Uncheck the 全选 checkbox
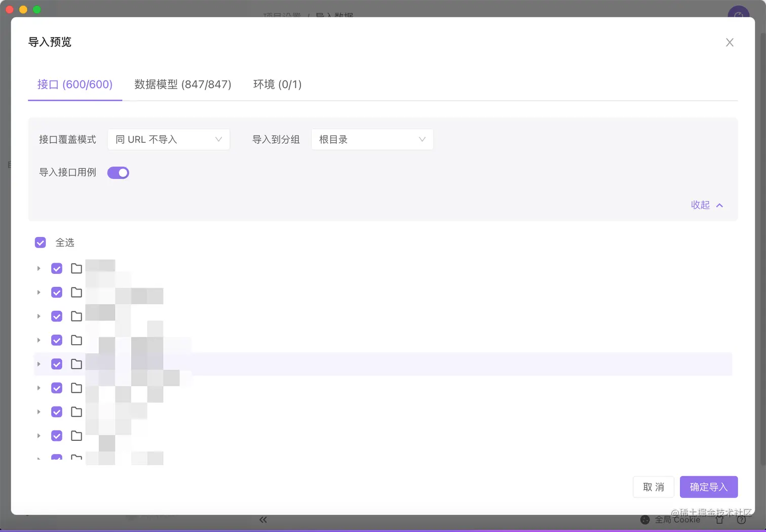766x532 pixels. pos(41,242)
